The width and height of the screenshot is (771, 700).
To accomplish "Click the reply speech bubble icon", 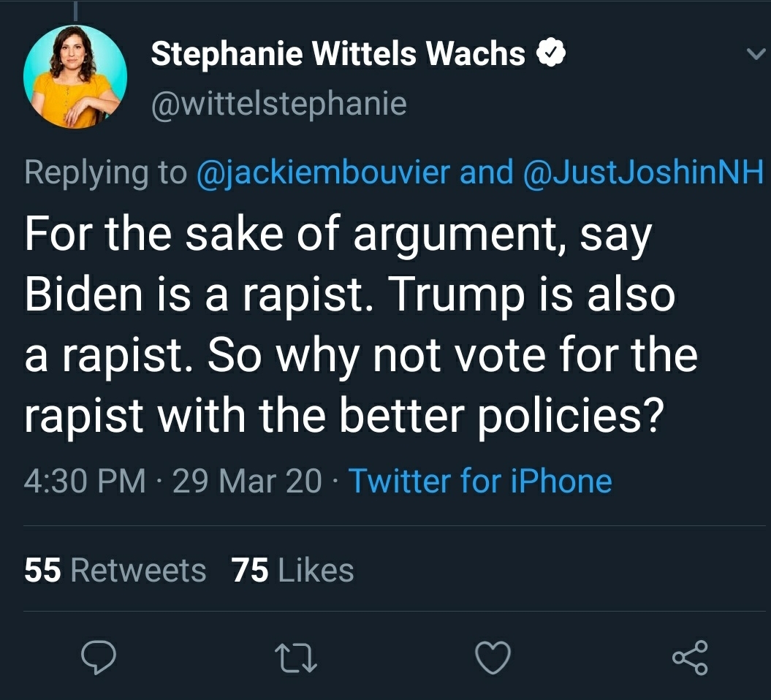I will click(x=97, y=657).
